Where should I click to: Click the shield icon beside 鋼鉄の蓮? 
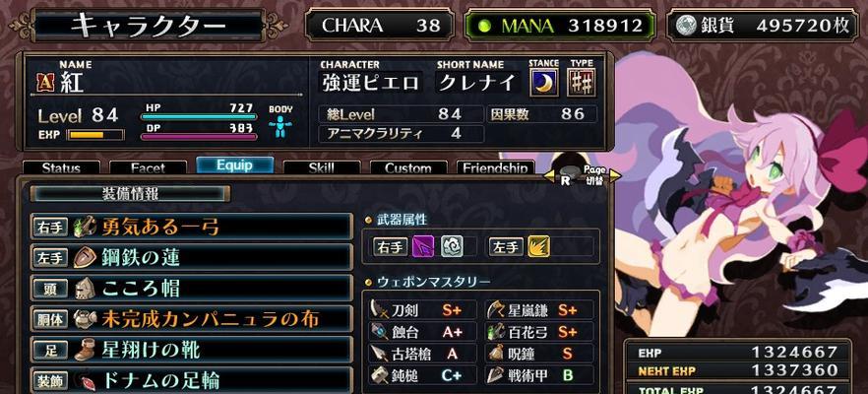83,258
